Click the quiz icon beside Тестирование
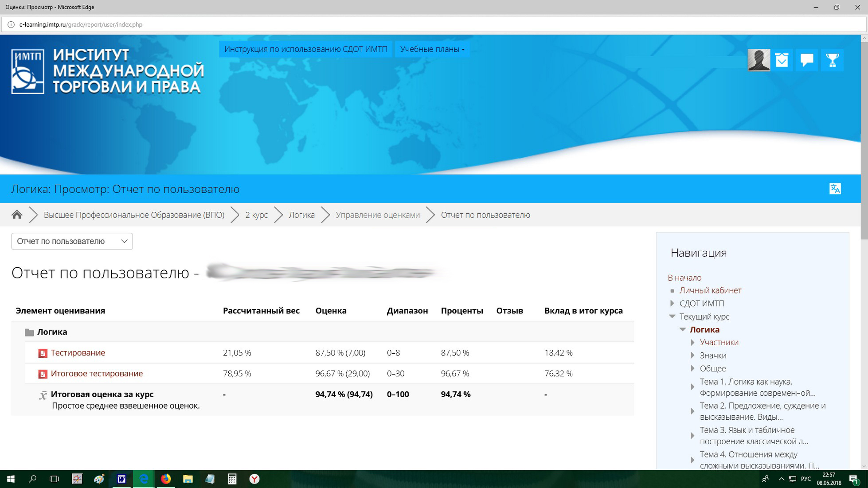This screenshot has width=868, height=488. point(43,353)
